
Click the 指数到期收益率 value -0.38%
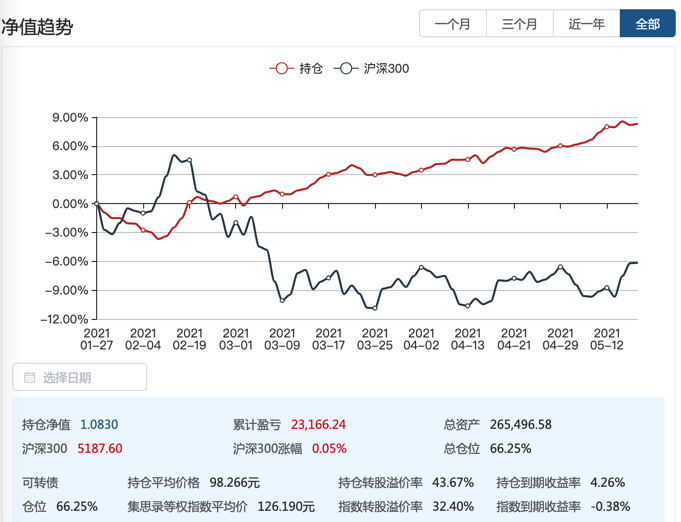(x=610, y=506)
